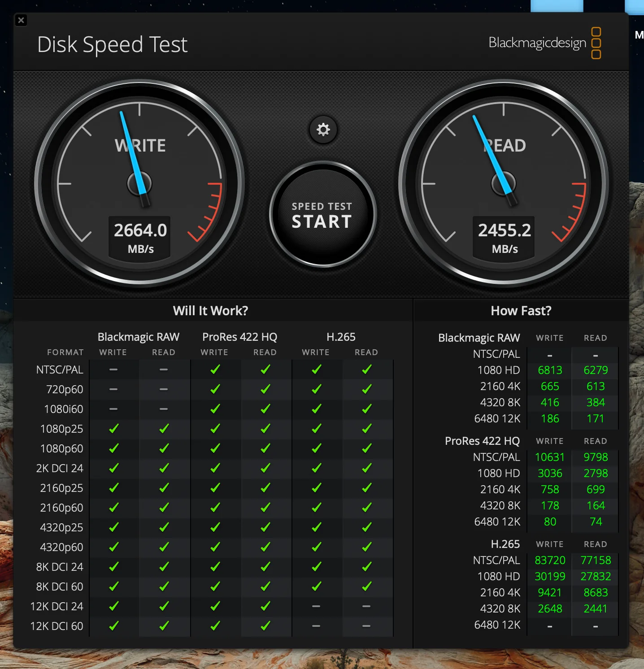
Task: Click the Blackmagic RAW 2160 4K read value 613
Action: coord(596,386)
